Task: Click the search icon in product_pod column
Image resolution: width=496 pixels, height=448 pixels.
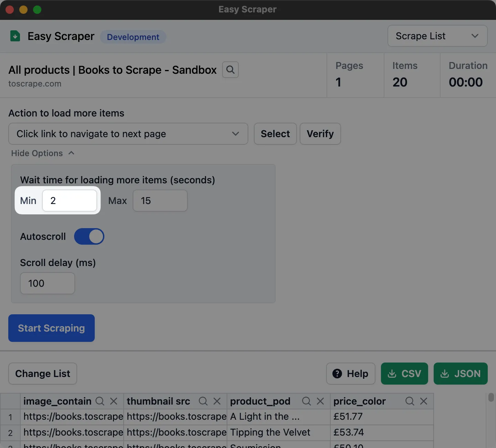Action: point(306,401)
